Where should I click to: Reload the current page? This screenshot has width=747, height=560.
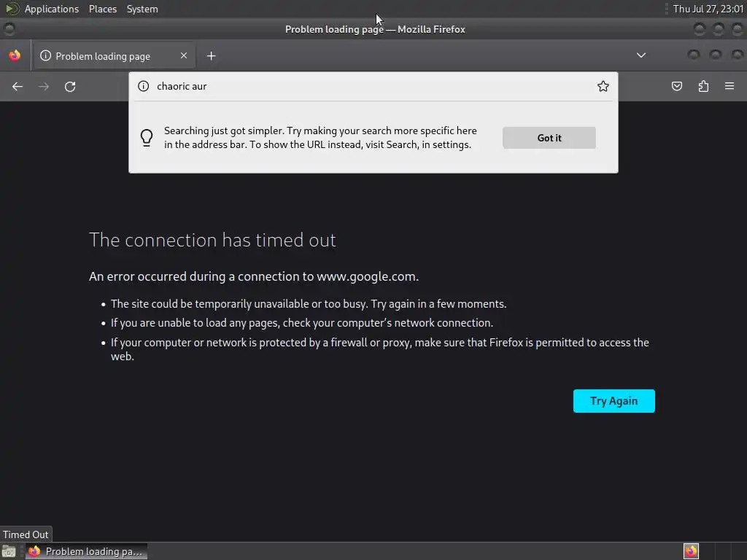[x=70, y=86]
